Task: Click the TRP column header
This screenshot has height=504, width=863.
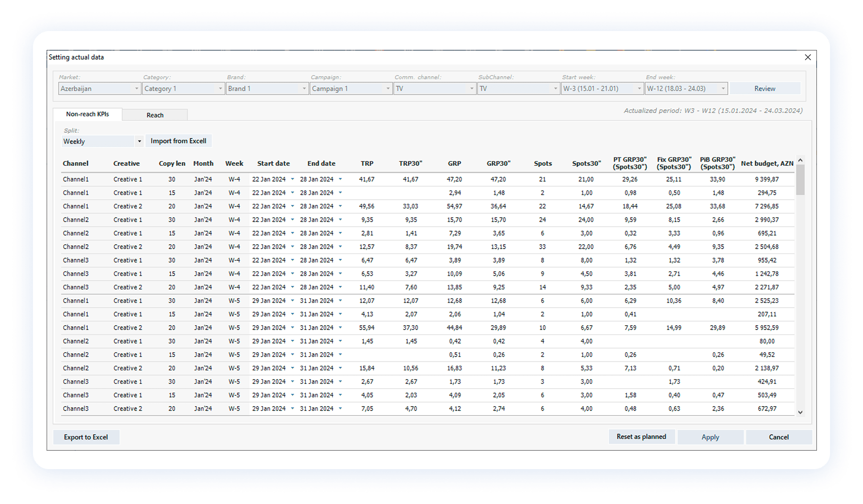Action: pyautogui.click(x=367, y=163)
